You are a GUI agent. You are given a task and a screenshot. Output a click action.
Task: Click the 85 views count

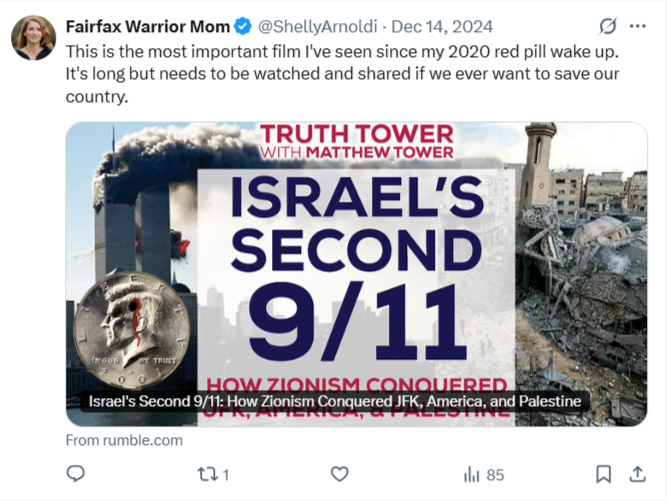click(x=495, y=475)
